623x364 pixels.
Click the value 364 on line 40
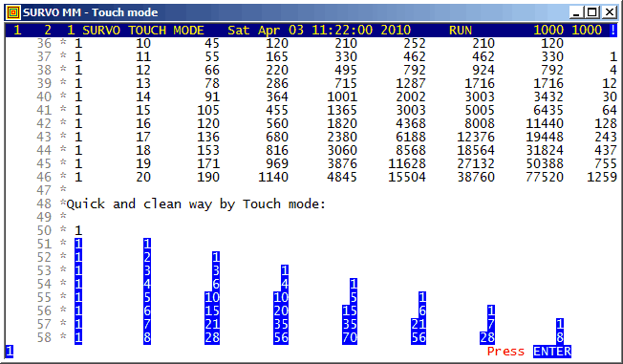(277, 96)
